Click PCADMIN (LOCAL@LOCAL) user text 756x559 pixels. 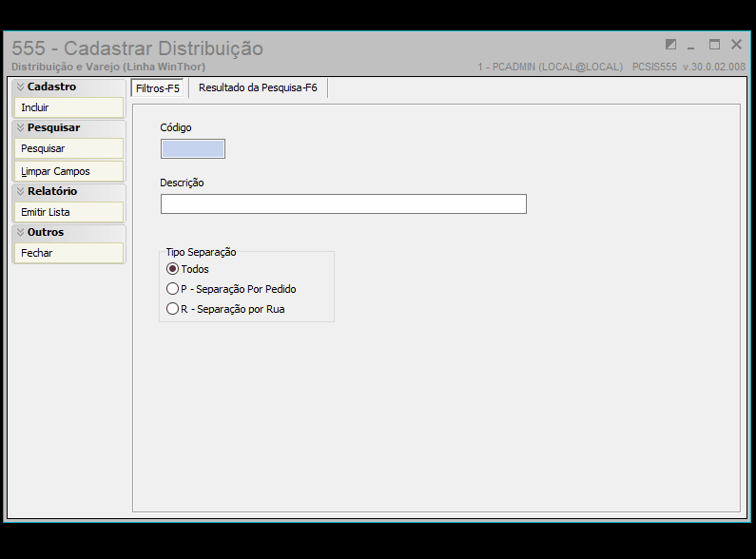(551, 67)
